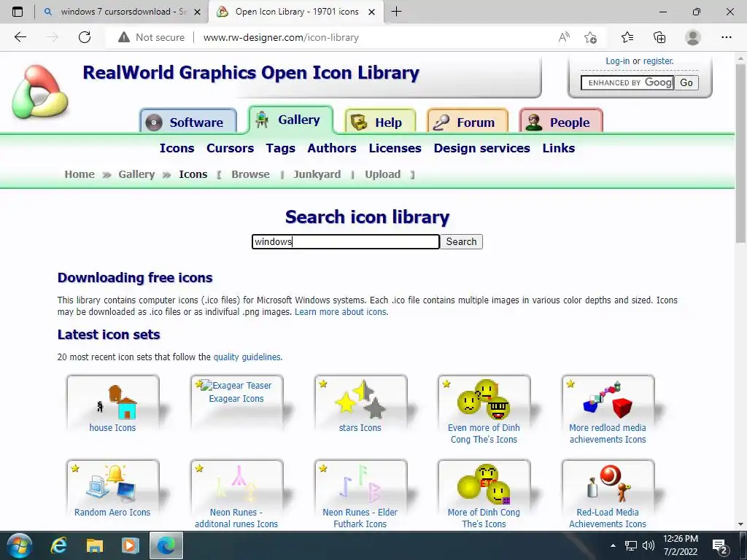Click the network tray icon
747x560 pixels.
click(631, 545)
